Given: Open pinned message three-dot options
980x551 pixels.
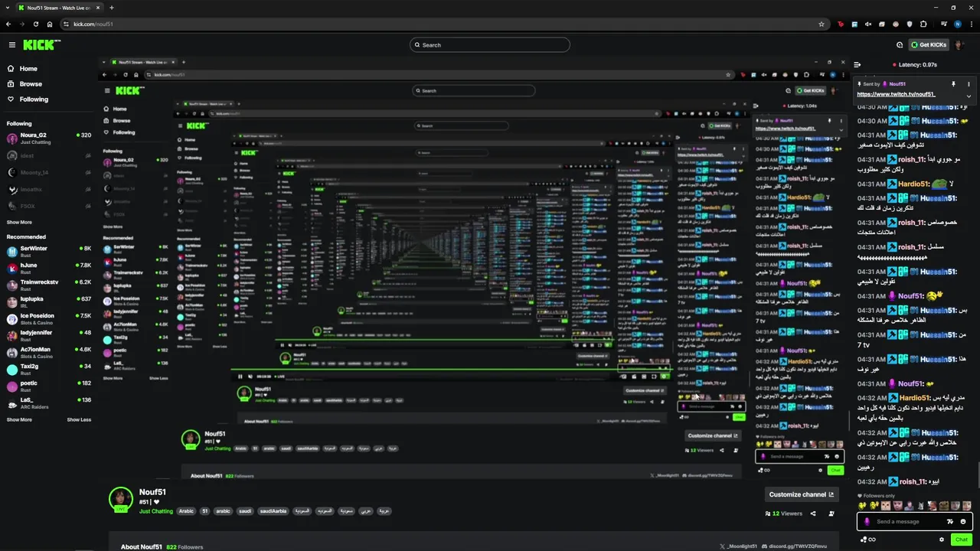Looking at the screenshot, I should point(969,84).
